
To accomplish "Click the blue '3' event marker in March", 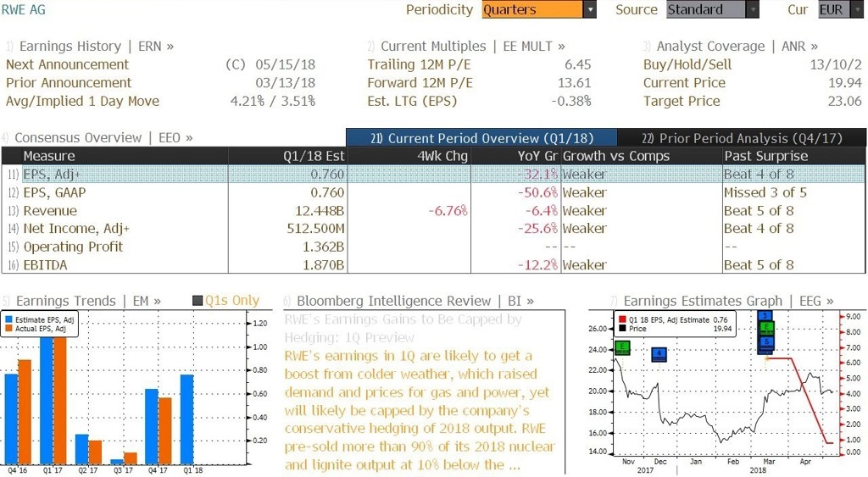I will coord(765,316).
